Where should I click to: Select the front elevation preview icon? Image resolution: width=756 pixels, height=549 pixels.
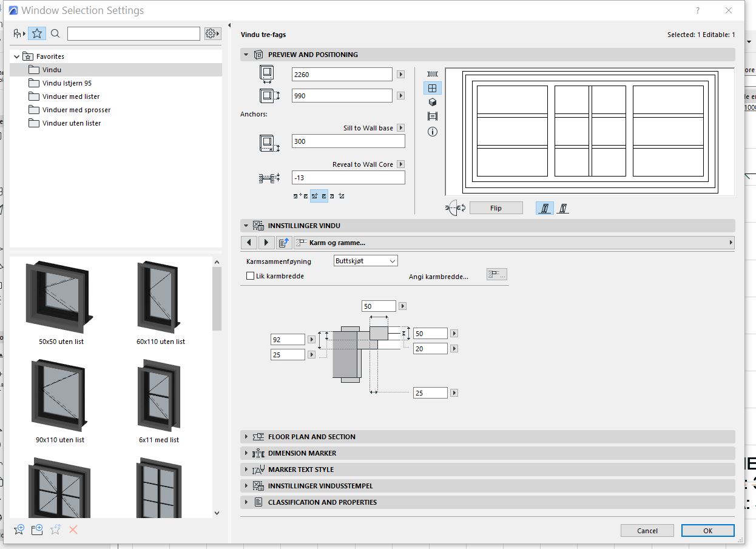pos(433,88)
